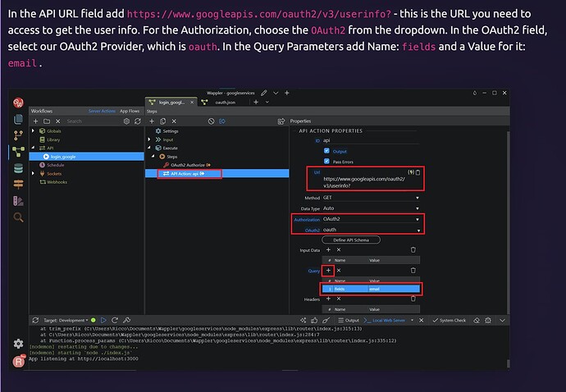Select the login_googl... editor tab
This screenshot has width=566, height=392.
pos(171,103)
